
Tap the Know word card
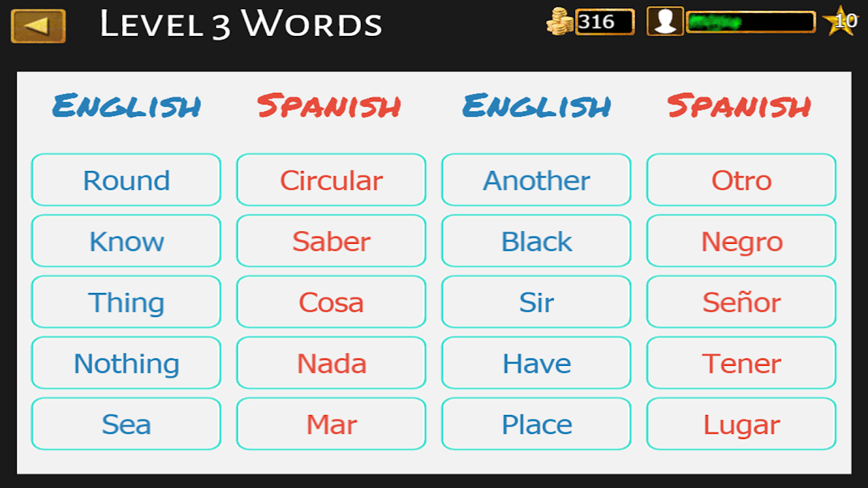pos(126,241)
